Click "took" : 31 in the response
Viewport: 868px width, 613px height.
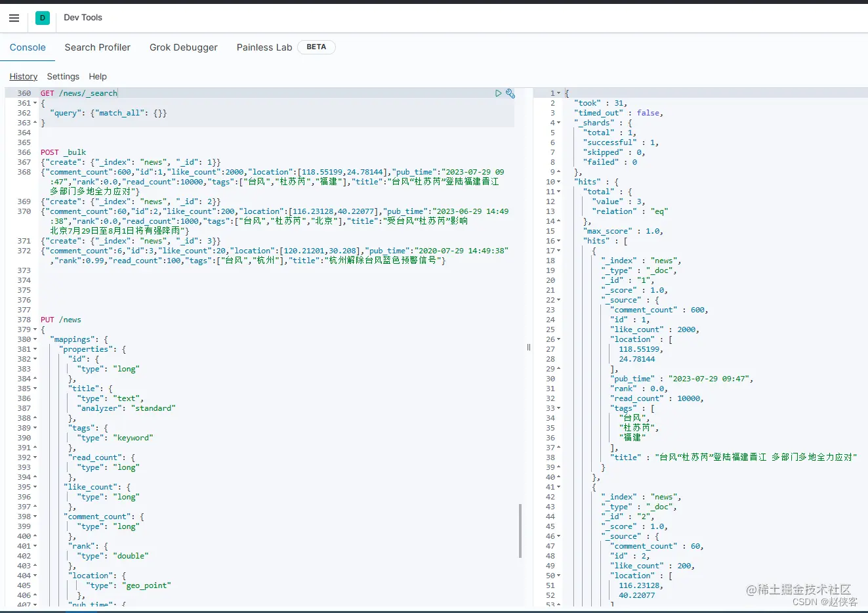[x=601, y=103]
